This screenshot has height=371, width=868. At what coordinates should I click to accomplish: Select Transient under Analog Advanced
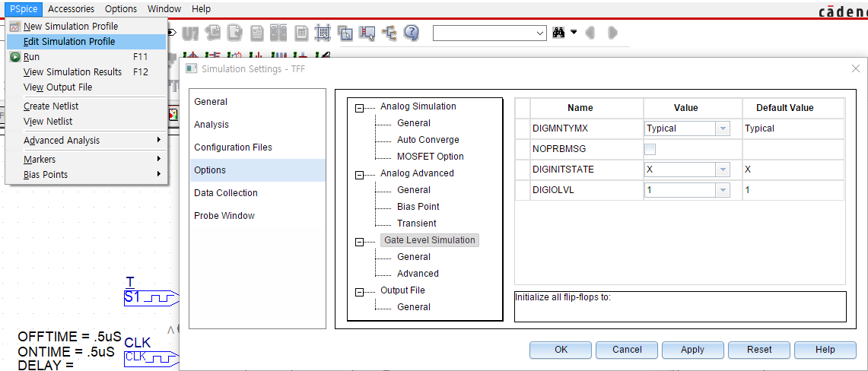(416, 224)
